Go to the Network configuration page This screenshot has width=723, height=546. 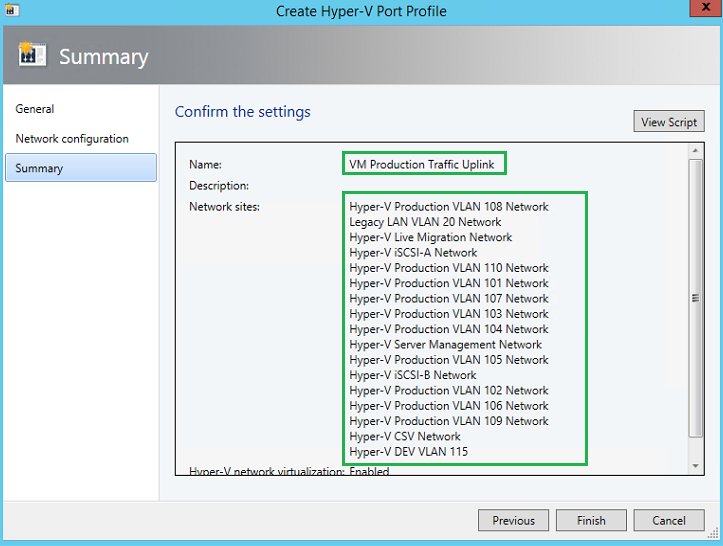pyautogui.click(x=72, y=139)
